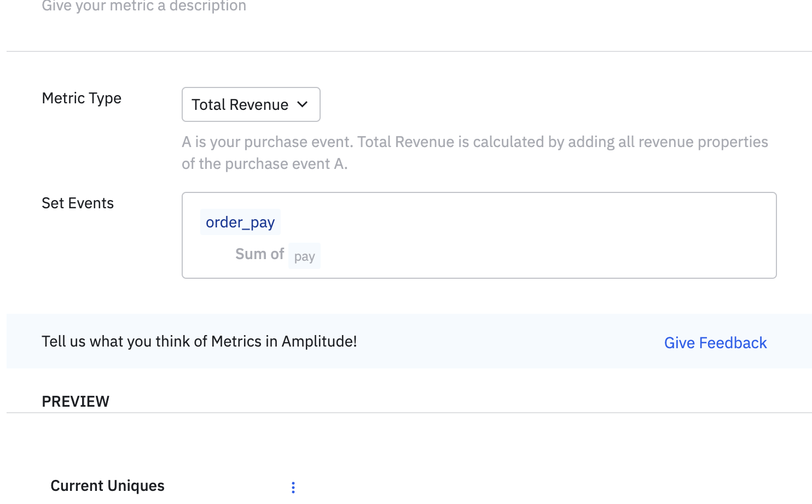This screenshot has width=812, height=504.
Task: Click the blank area right of order_pay
Action: [x=492, y=222]
